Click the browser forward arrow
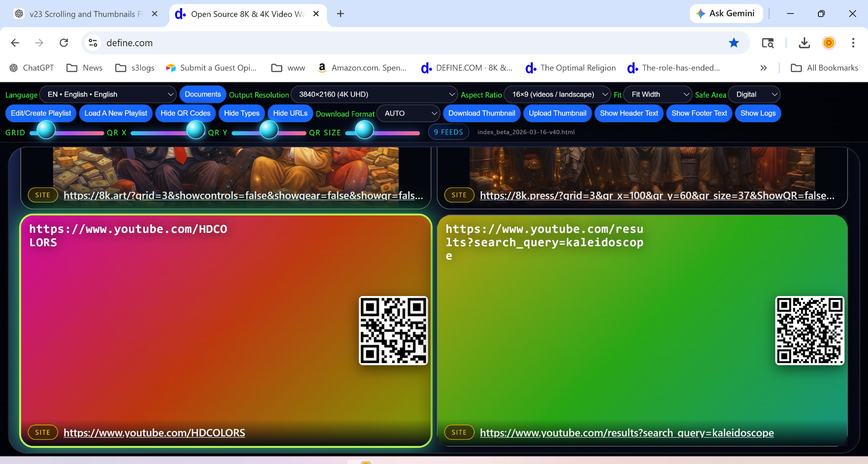This screenshot has height=464, width=868. (x=39, y=43)
